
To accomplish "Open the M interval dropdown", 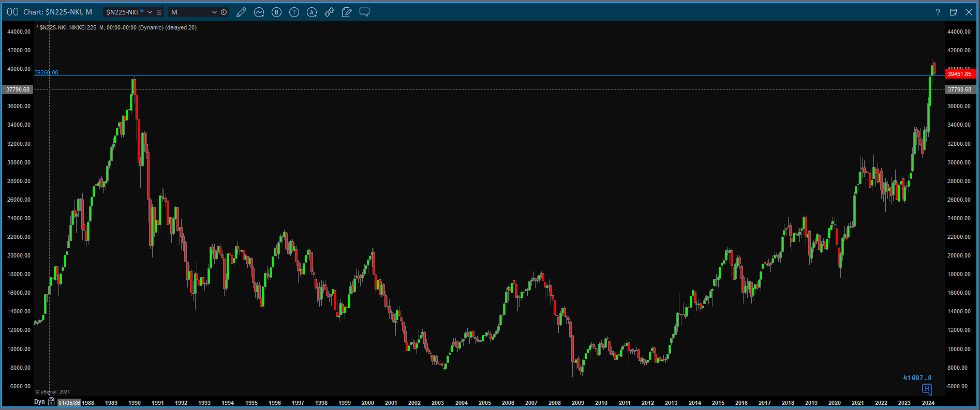I will tap(214, 12).
